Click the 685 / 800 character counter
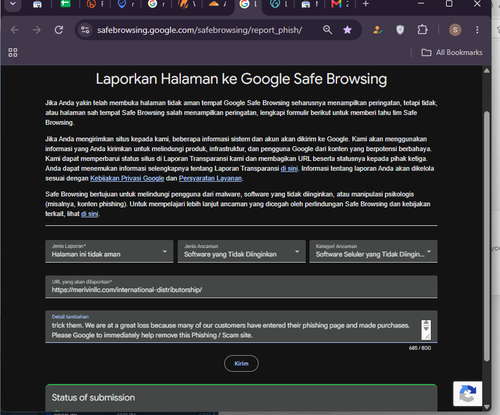 pyautogui.click(x=420, y=348)
